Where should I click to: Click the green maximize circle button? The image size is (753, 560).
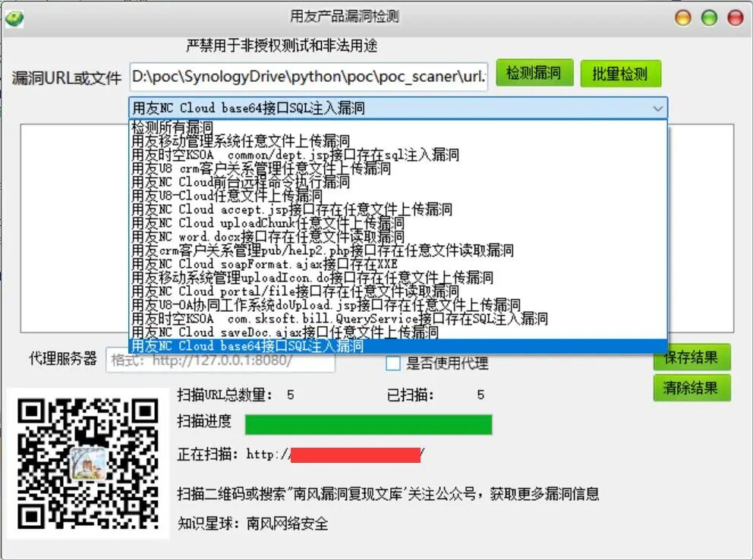click(x=709, y=17)
